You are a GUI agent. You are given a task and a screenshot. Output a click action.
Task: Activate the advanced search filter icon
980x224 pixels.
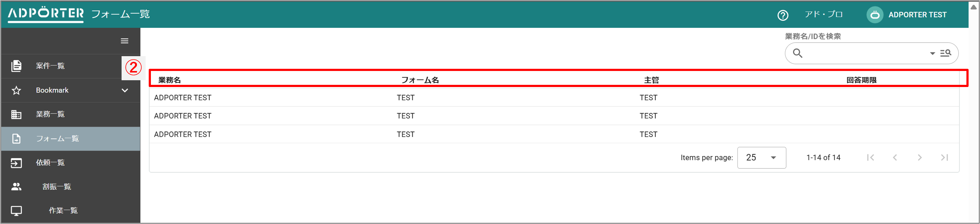click(x=945, y=53)
